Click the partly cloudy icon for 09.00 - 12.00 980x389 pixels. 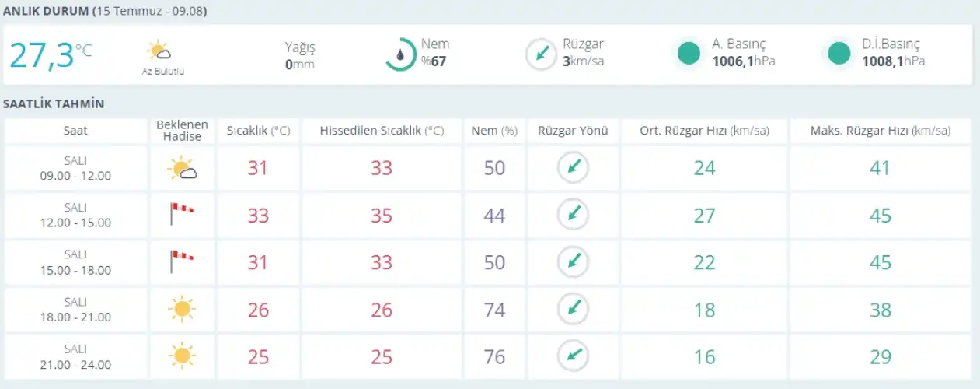point(183,168)
